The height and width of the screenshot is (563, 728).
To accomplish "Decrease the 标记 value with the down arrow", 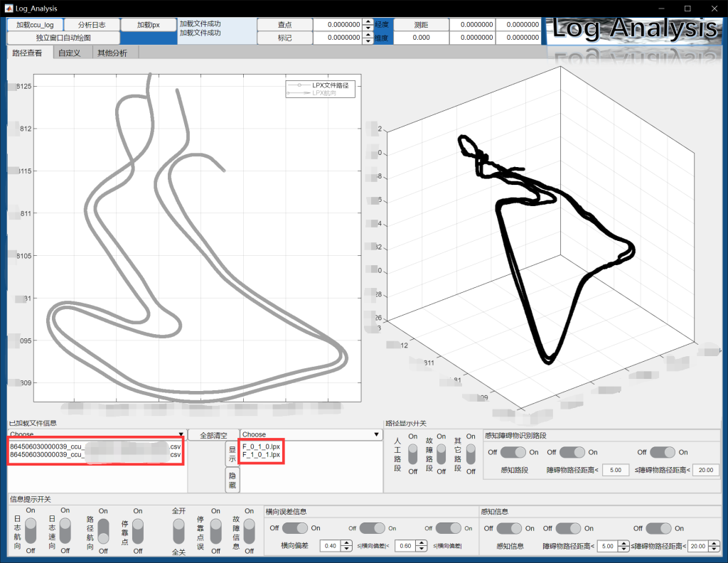I will [367, 41].
